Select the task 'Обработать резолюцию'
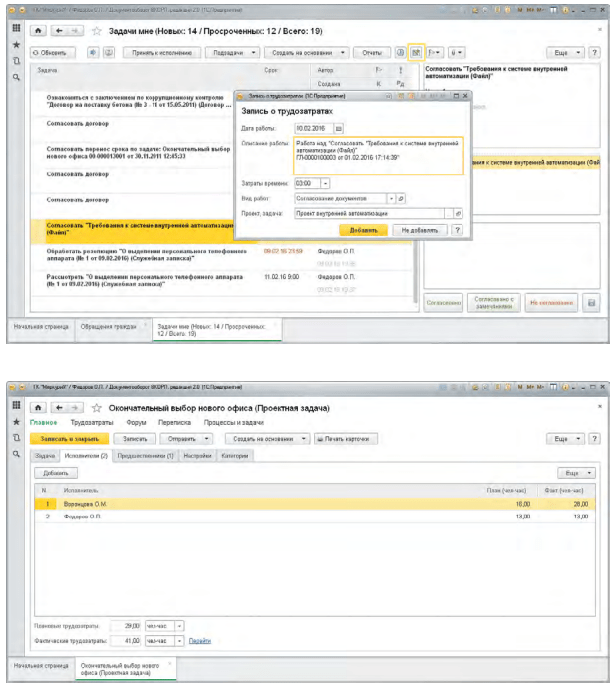Screen dimensions: 616x690 [222, 256]
